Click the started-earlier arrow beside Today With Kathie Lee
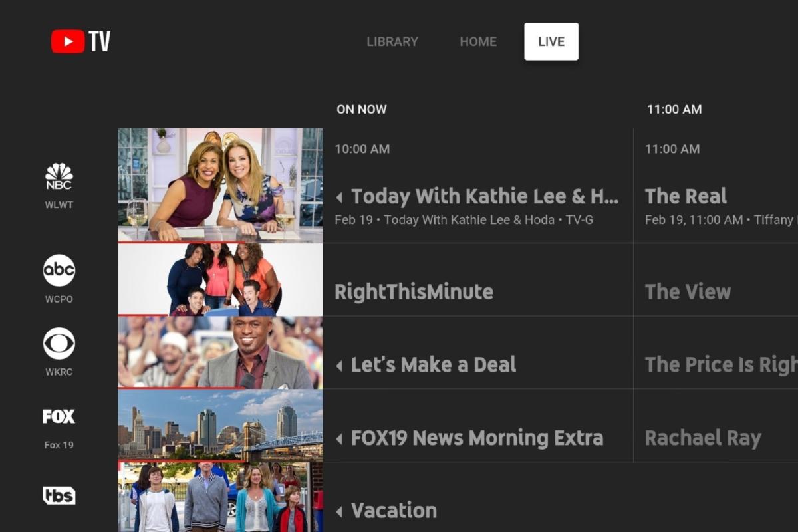Image resolution: width=798 pixels, height=532 pixels. pyautogui.click(x=339, y=197)
